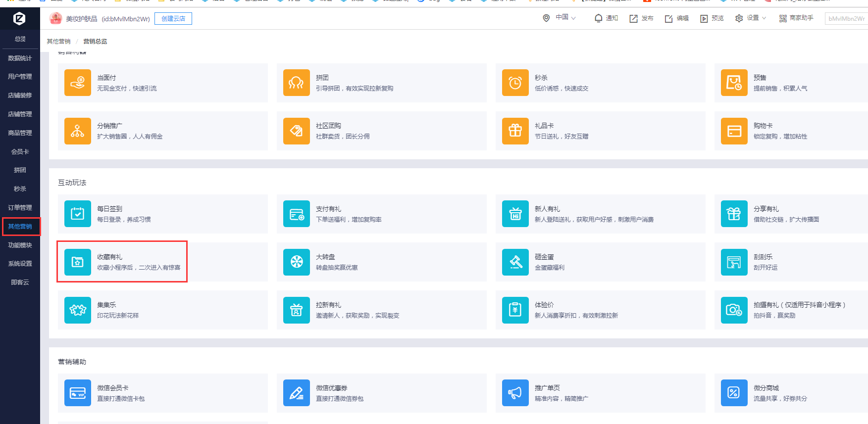
Task: Click the 微分商城 percent icon
Action: (734, 393)
